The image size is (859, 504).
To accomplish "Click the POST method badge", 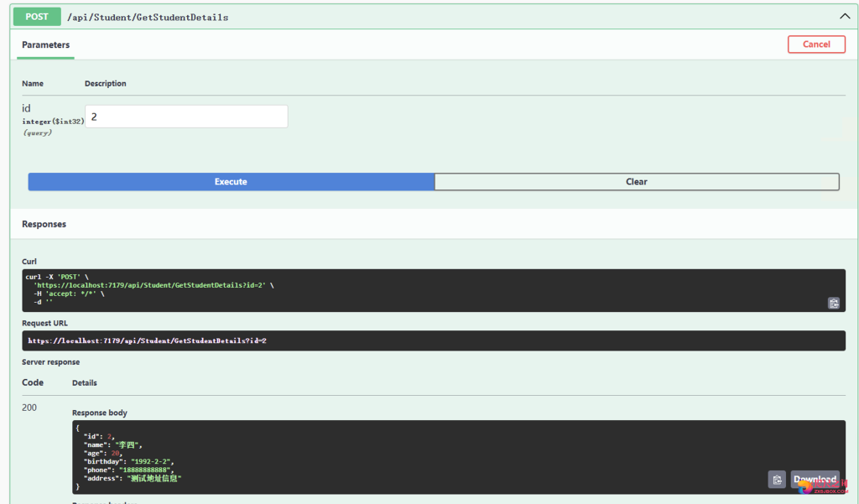I will (37, 17).
